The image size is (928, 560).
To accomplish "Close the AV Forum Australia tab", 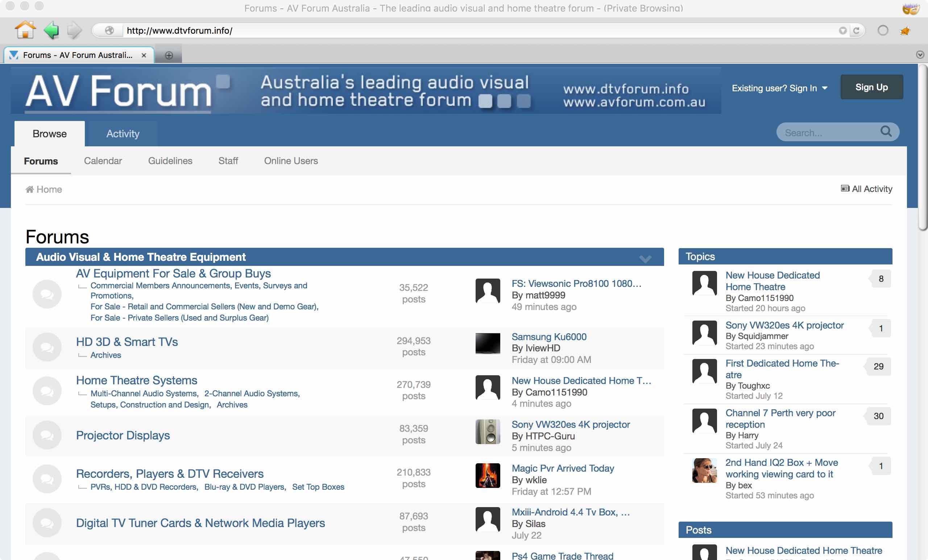I will pyautogui.click(x=144, y=55).
